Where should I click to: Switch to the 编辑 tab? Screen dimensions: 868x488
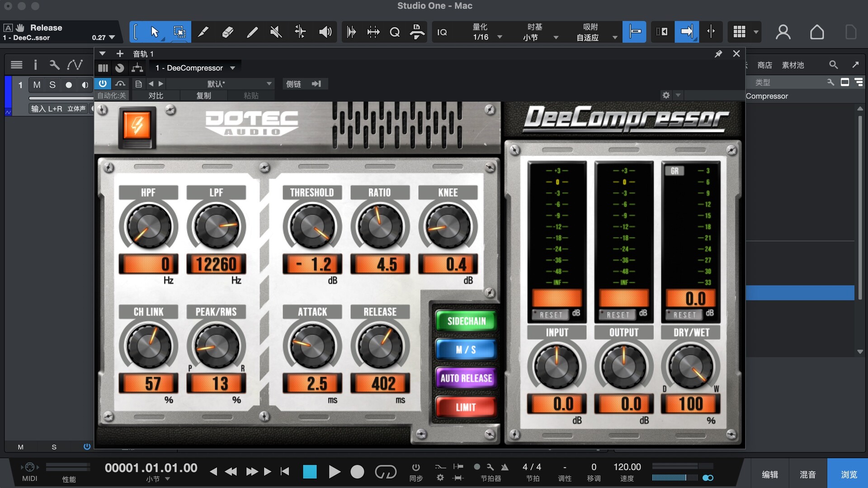point(770,474)
